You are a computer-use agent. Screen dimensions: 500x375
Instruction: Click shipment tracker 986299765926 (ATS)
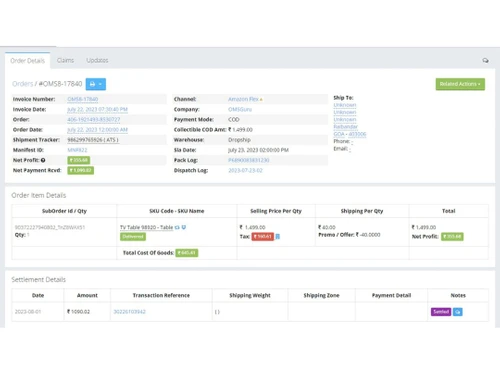(x=93, y=140)
